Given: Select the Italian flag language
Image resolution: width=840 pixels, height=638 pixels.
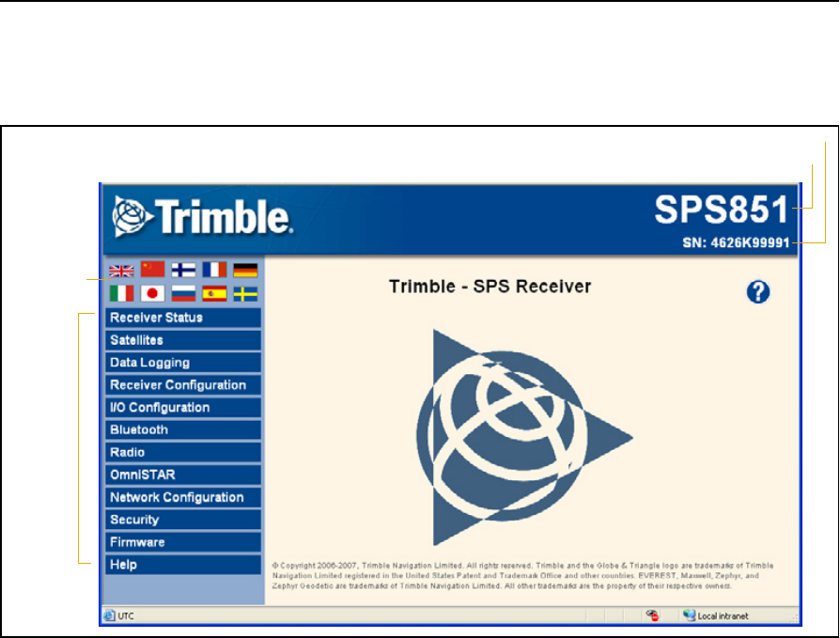Looking at the screenshot, I should pyautogui.click(x=121, y=293).
